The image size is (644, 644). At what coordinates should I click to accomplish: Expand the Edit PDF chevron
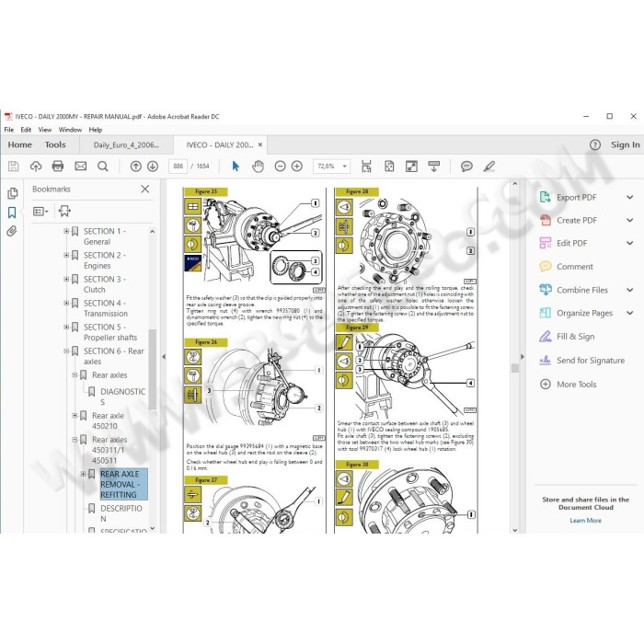click(x=629, y=243)
